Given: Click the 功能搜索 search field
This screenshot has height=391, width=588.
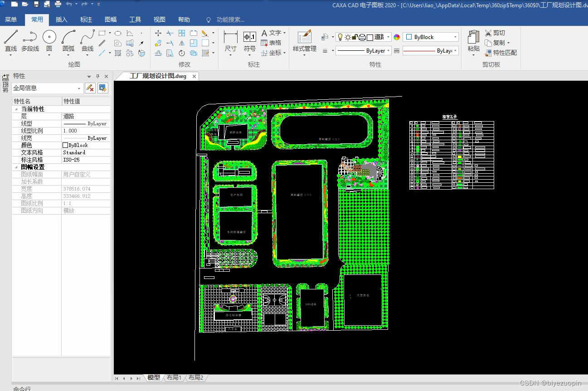Looking at the screenshot, I should click(230, 20).
